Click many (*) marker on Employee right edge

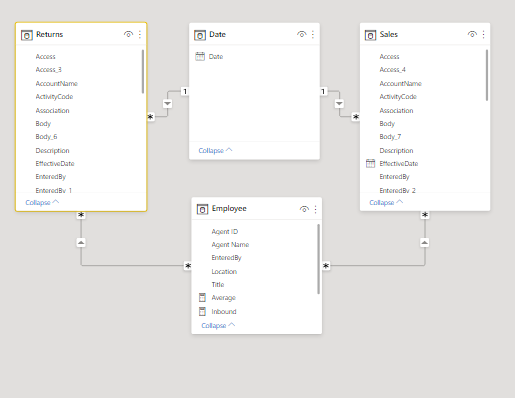point(326,266)
